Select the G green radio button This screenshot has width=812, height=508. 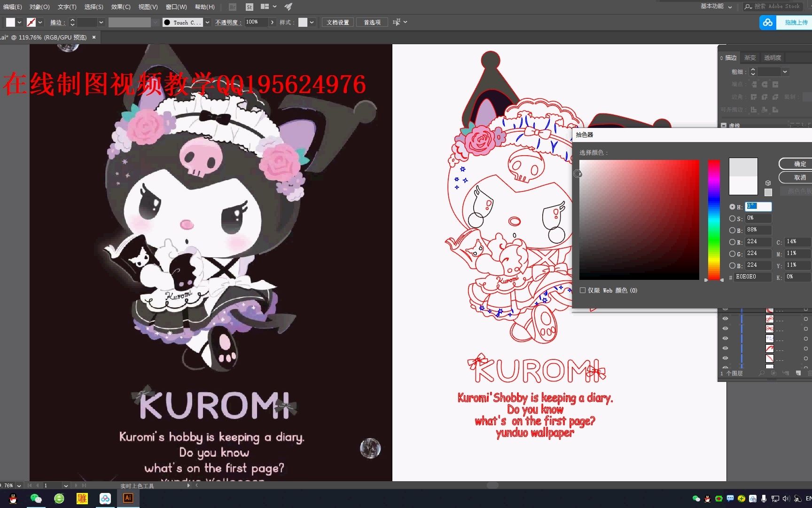732,254
